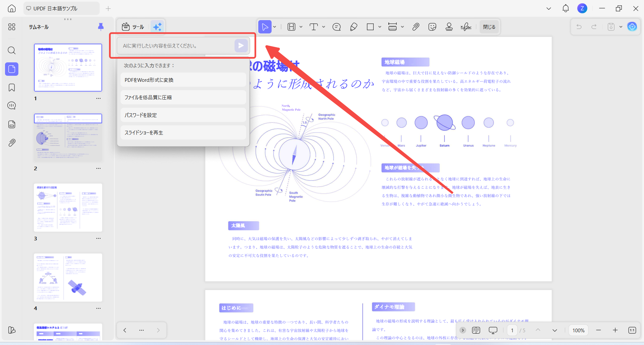644x345 pixels.
Task: Open notifications bell
Action: point(566,8)
